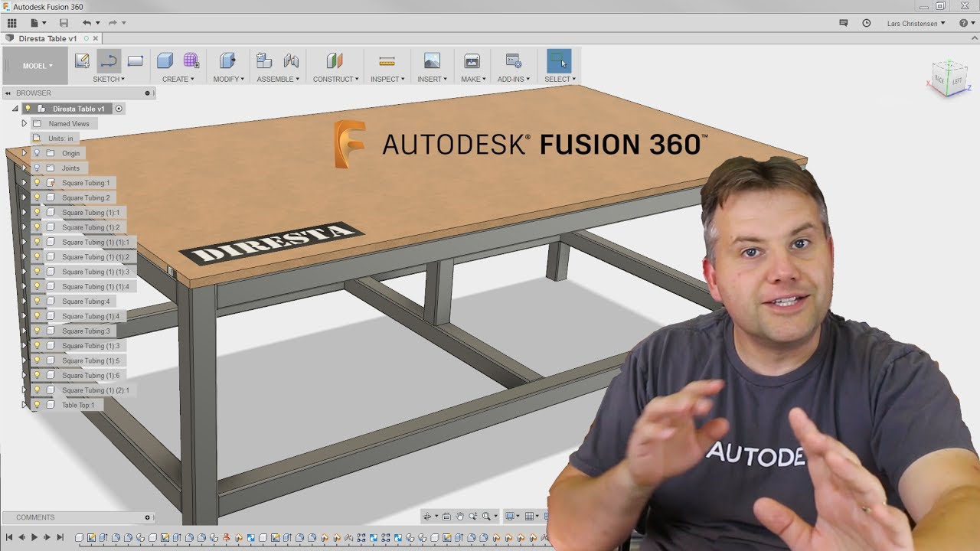Image resolution: width=980 pixels, height=551 pixels.
Task: Open the MODIFY menu
Action: 228,79
